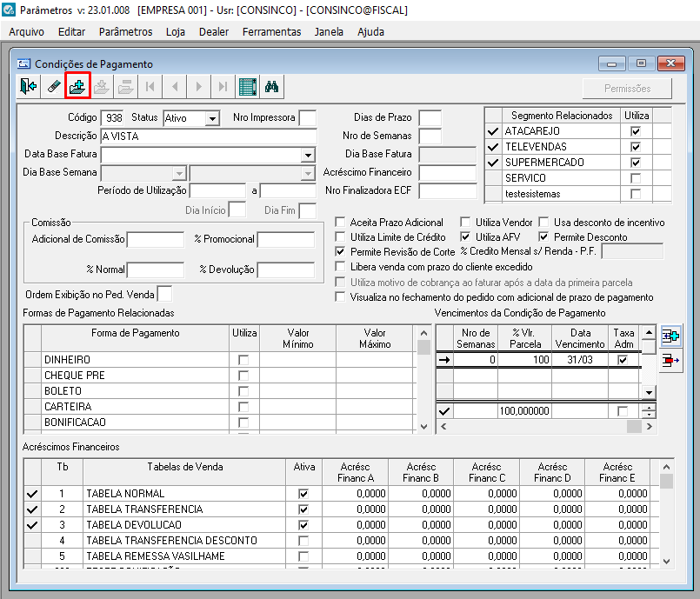Uncheck Utiliza for the TELEVENDAS segment
This screenshot has height=599, width=700.
[x=636, y=147]
